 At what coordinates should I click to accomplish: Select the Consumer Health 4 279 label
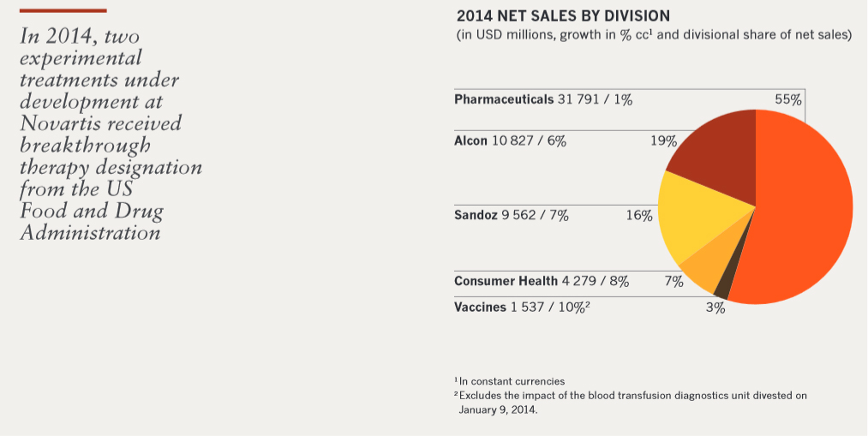tap(542, 281)
